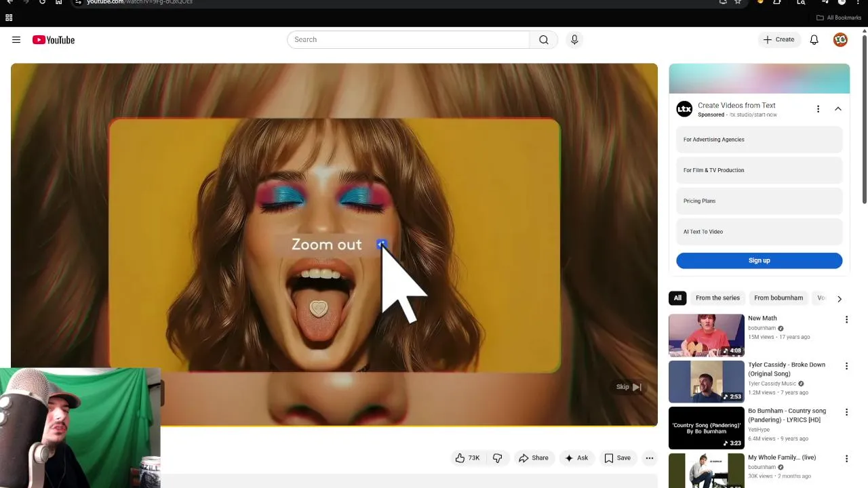Open 'New Math' video title
The height and width of the screenshot is (488, 868).
762,319
